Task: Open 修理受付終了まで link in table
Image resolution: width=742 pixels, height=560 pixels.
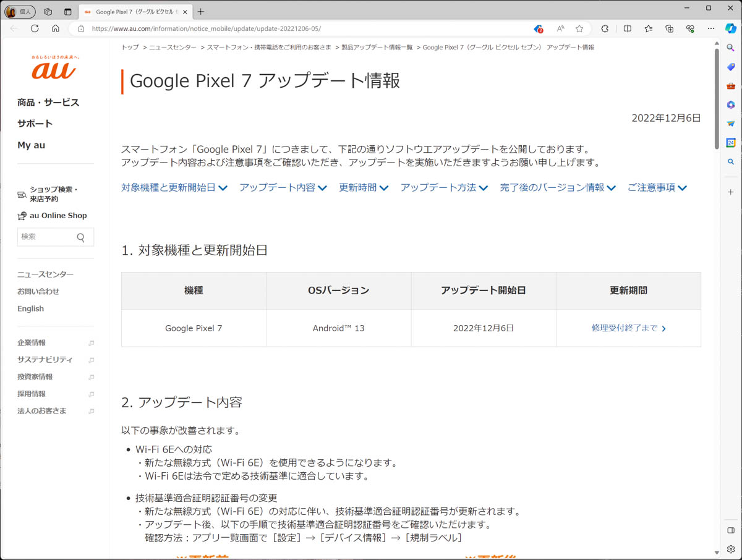Action: coord(628,328)
